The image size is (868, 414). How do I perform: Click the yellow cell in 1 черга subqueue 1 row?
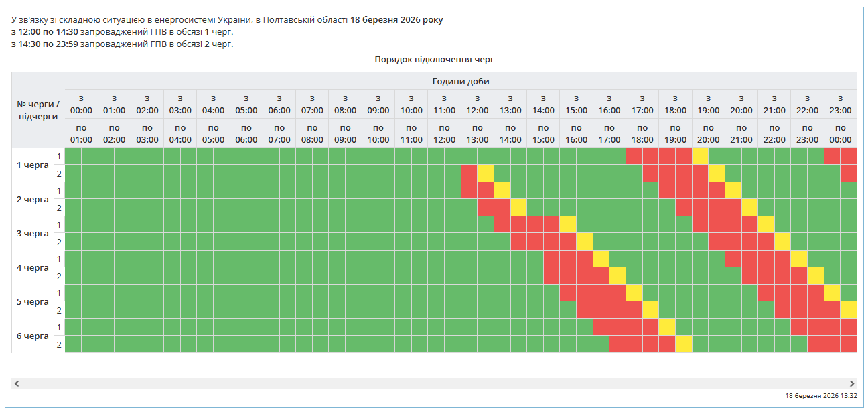[700, 156]
